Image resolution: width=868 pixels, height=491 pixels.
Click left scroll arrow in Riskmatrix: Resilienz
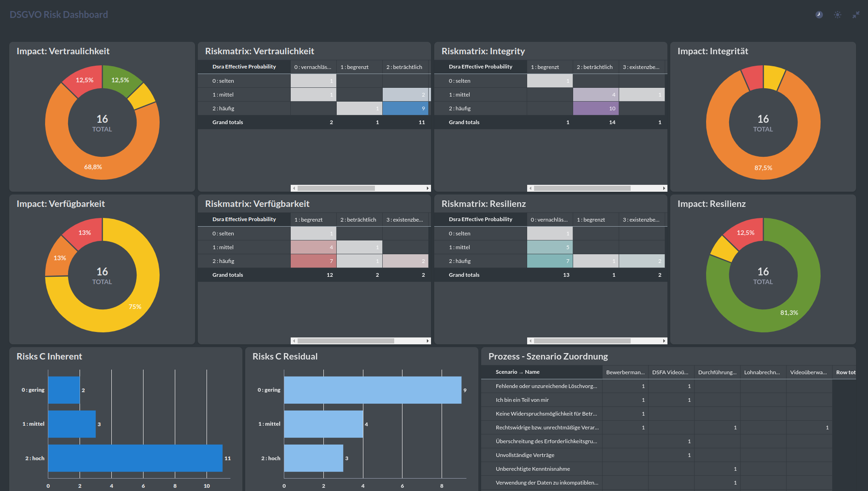[530, 341]
